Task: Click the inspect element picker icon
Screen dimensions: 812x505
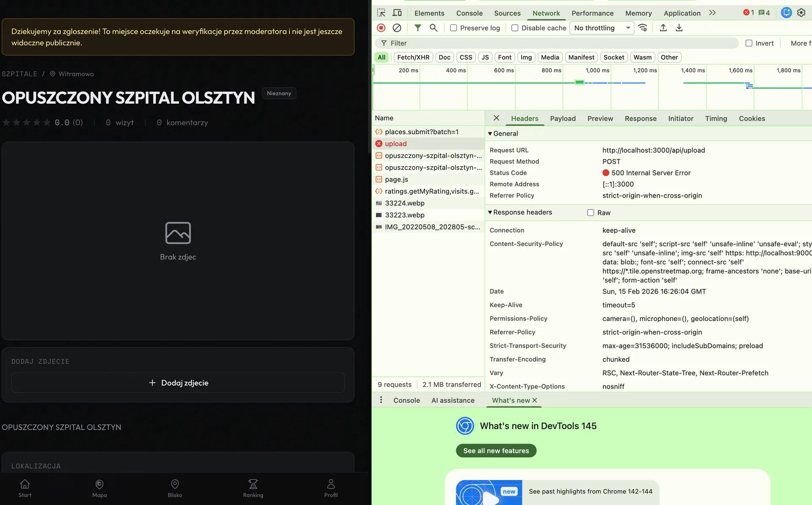Action: click(x=381, y=13)
